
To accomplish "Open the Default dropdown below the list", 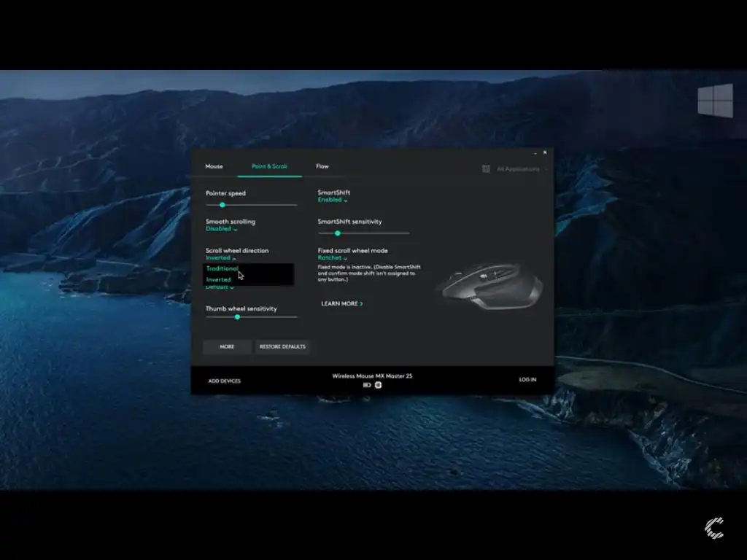I will [220, 287].
